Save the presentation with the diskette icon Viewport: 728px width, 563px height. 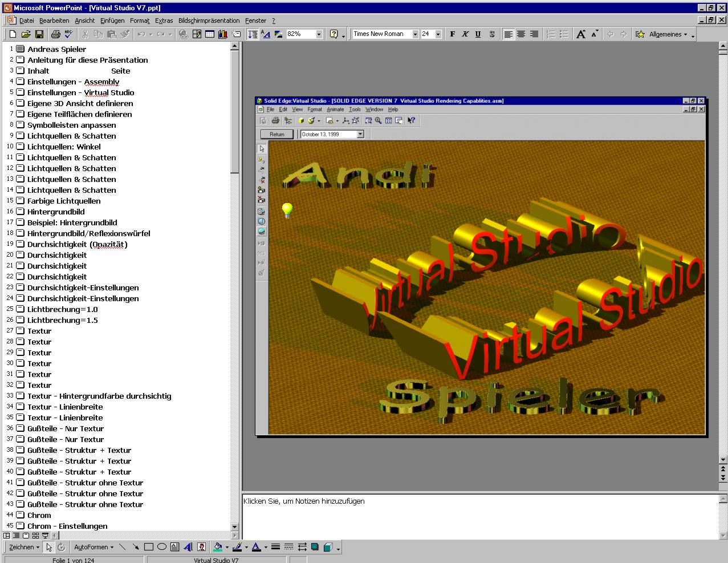point(39,34)
